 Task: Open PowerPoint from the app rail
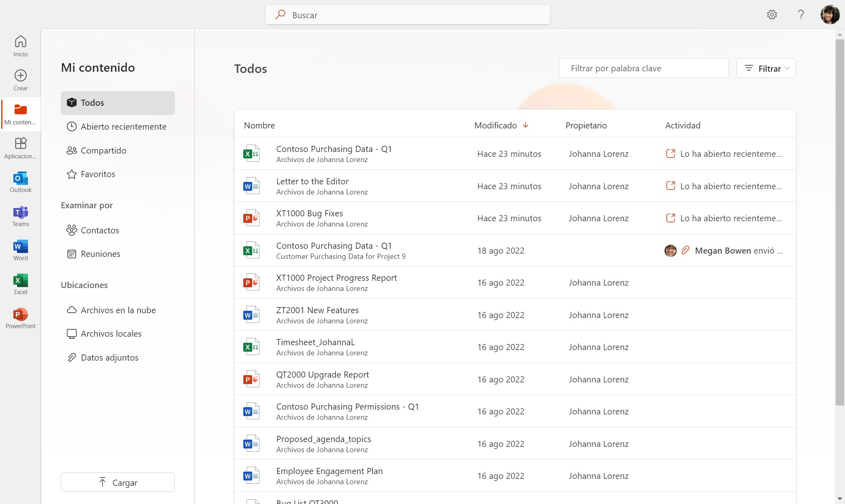click(x=20, y=317)
